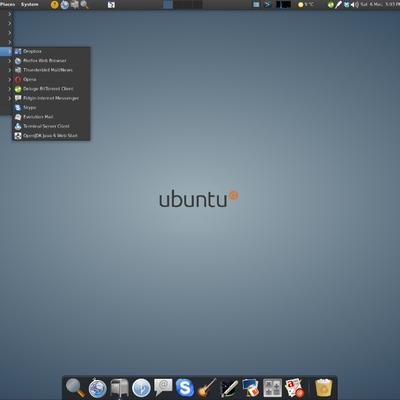Launch Skype from the Internet submenu
The width and height of the screenshot is (400, 400).
coord(51,107)
